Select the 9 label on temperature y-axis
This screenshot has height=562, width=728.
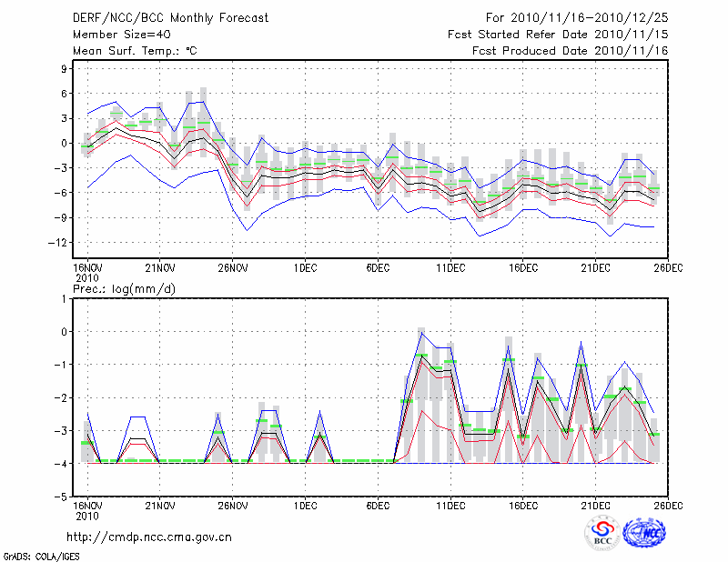(x=64, y=68)
